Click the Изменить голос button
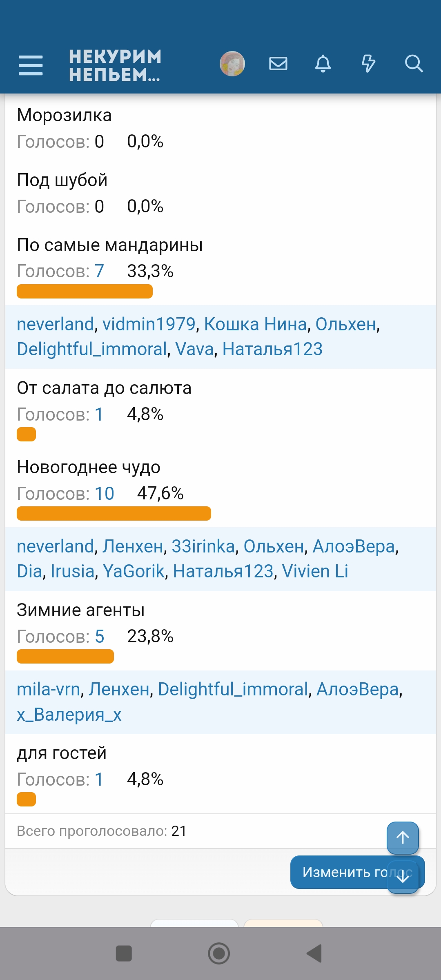Viewport: 441px width, 980px height. pos(339,872)
